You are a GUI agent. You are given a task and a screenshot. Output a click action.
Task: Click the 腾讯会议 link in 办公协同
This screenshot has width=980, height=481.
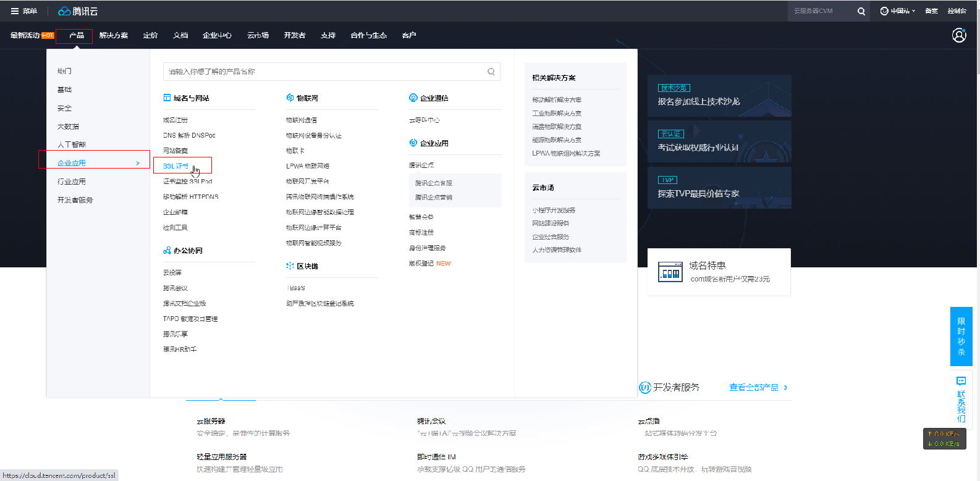click(x=175, y=288)
